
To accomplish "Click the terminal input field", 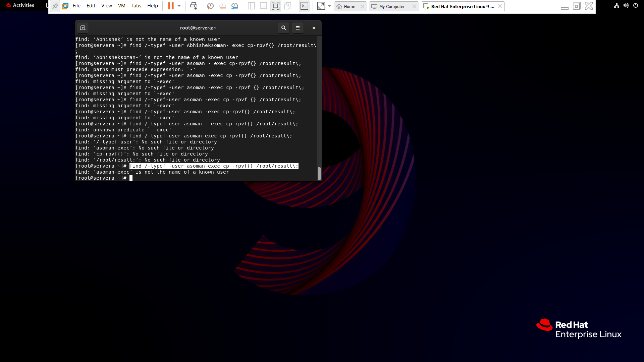I will (x=130, y=178).
